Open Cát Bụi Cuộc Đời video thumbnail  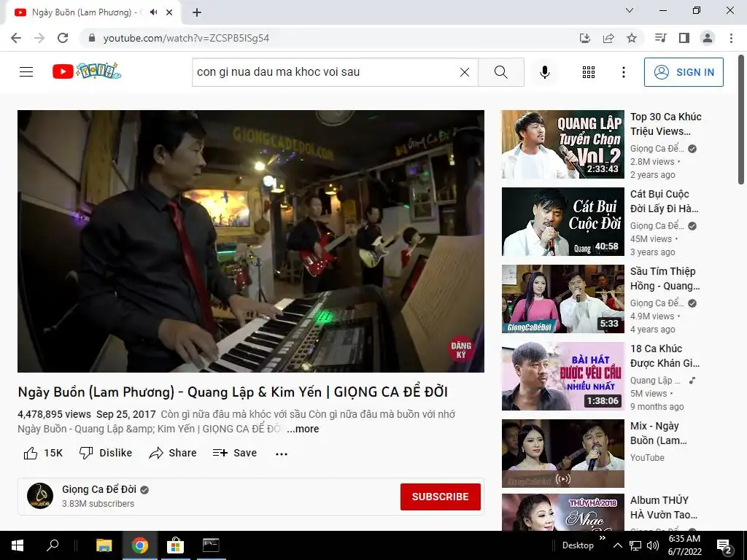pyautogui.click(x=562, y=222)
